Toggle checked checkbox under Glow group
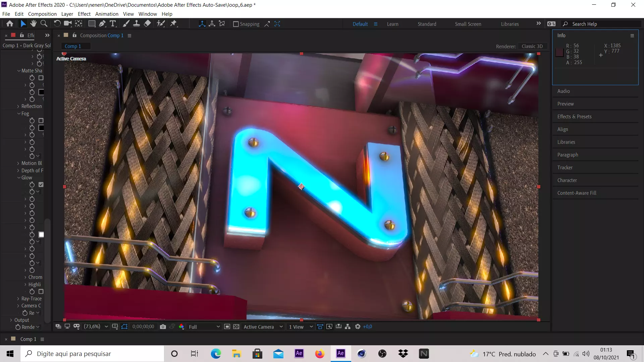This screenshot has height=362, width=644. [x=41, y=185]
